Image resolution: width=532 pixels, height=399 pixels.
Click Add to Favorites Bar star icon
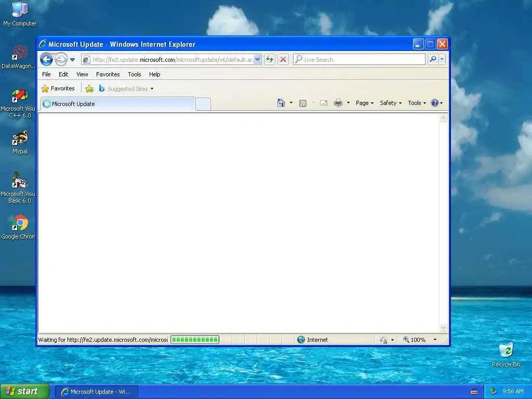click(89, 88)
